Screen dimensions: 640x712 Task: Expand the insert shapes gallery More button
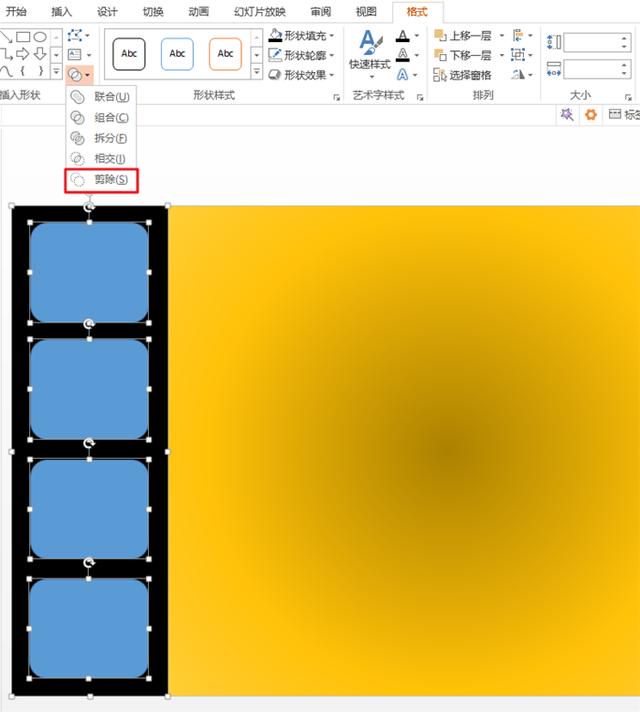[56, 71]
